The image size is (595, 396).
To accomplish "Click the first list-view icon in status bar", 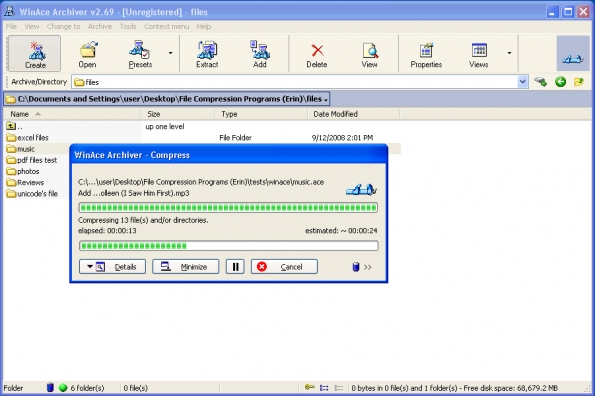I will coord(324,388).
